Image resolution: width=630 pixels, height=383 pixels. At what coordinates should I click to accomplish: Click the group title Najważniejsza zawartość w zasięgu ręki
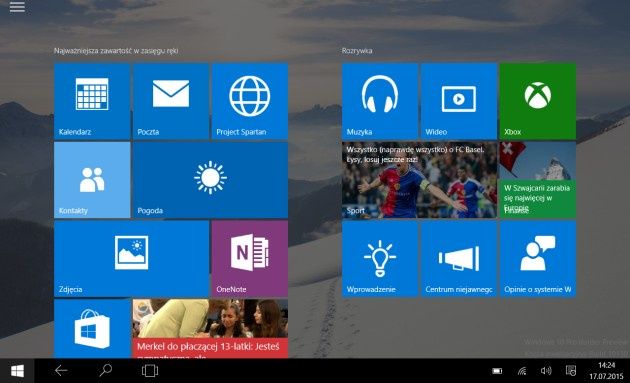pos(116,51)
